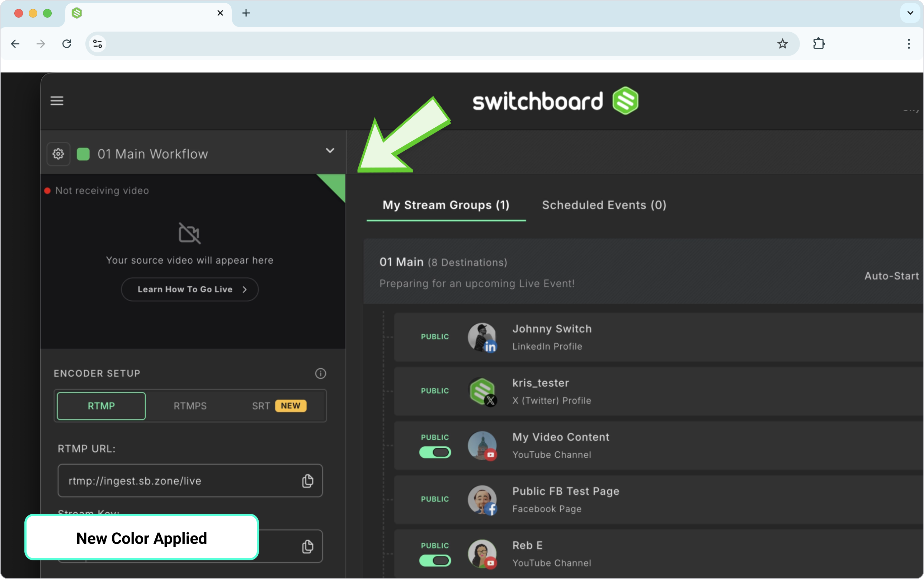Go forward in browser history
The height and width of the screenshot is (579, 924).
pos(41,44)
